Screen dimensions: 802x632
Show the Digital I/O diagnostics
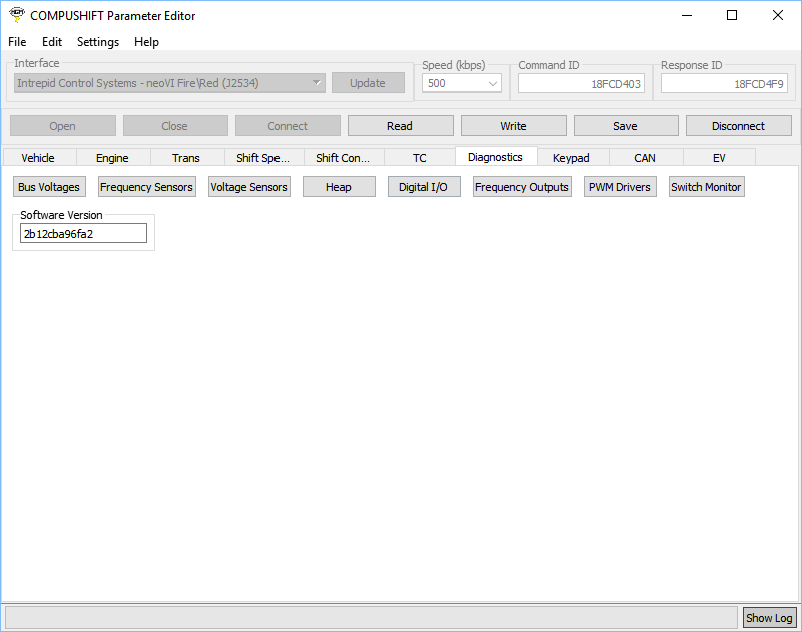(x=423, y=187)
